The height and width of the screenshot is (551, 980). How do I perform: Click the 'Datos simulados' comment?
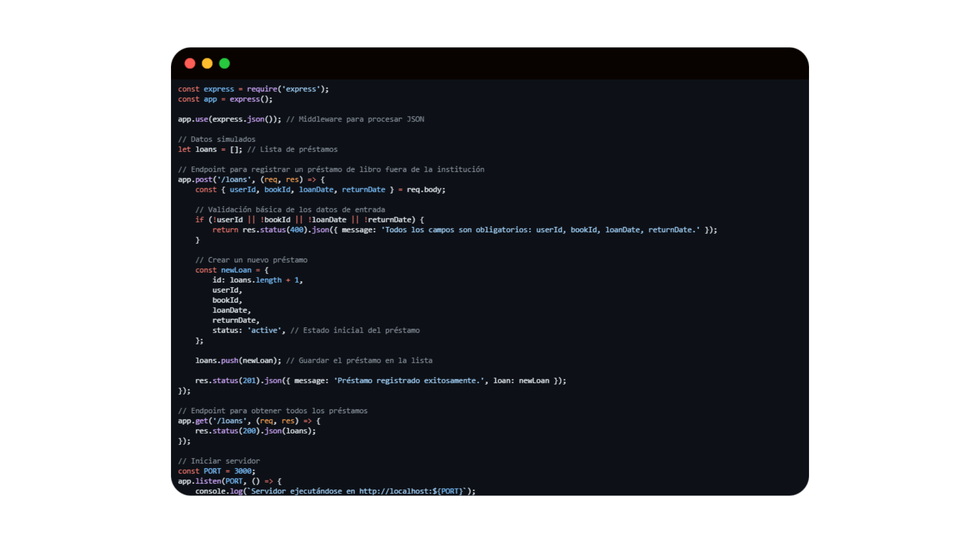point(217,139)
